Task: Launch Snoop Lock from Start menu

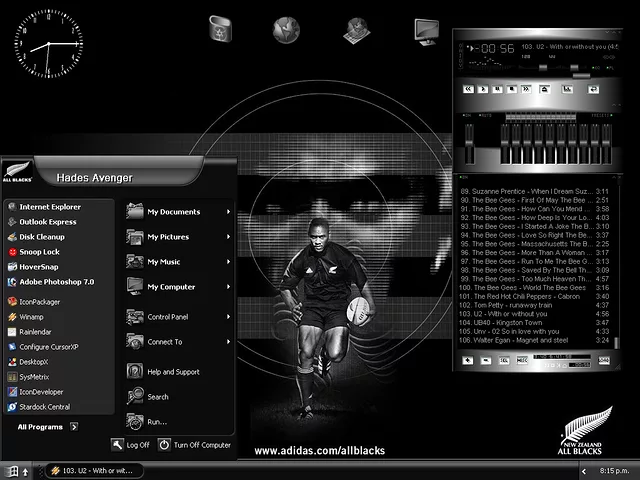Action: [39, 252]
